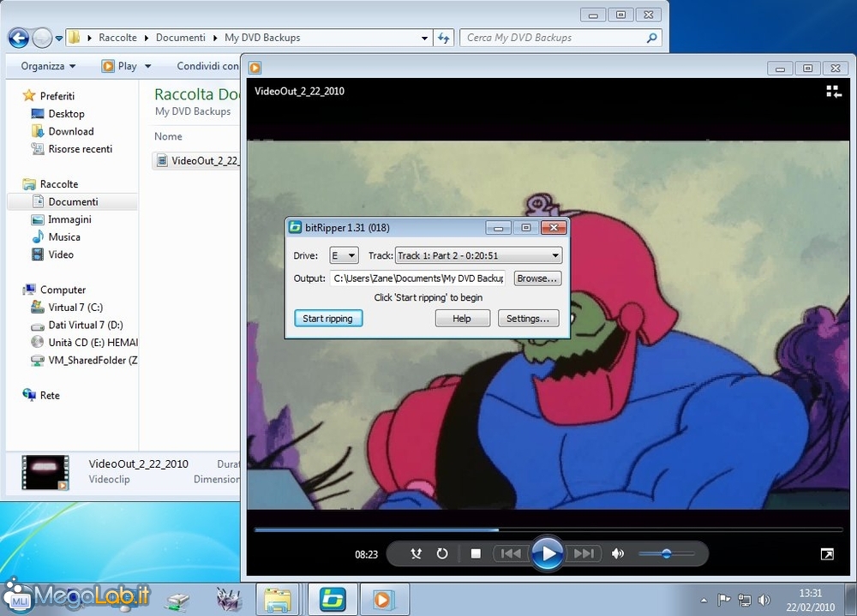Click the Cerca My DVD Backups search box
This screenshot has height=616, width=857.
(x=560, y=38)
